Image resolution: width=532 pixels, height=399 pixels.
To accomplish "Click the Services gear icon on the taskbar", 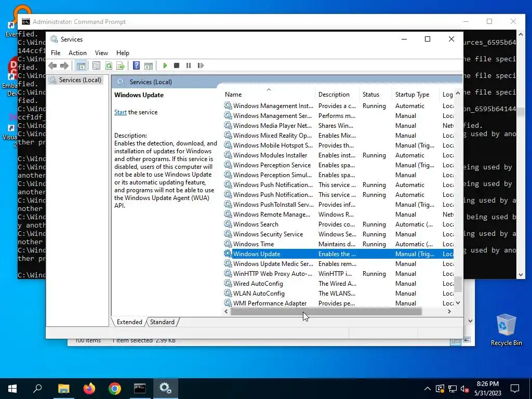I will click(x=166, y=389).
